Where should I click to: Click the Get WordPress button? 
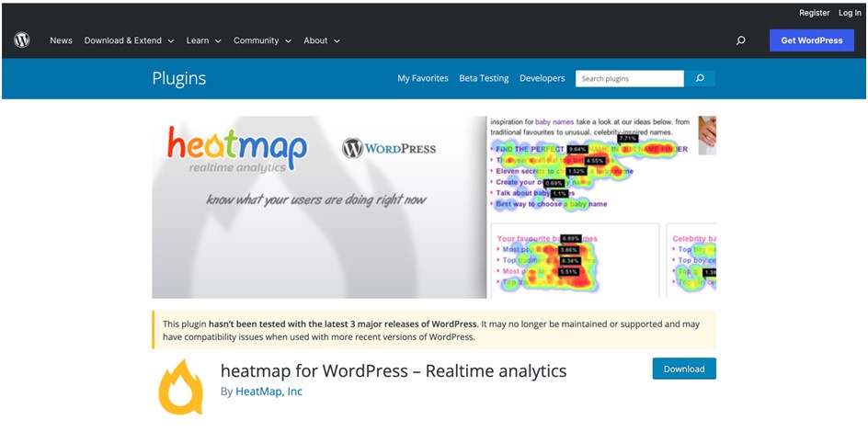(x=812, y=40)
